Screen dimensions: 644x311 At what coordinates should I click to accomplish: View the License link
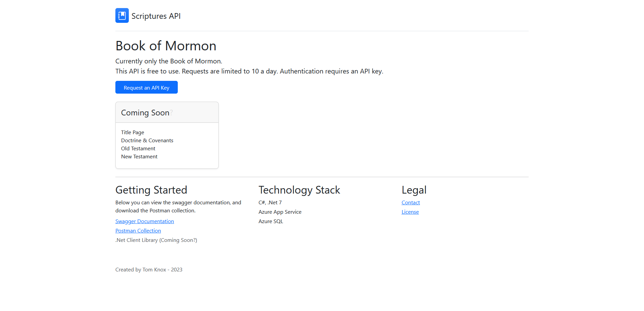[410, 212]
